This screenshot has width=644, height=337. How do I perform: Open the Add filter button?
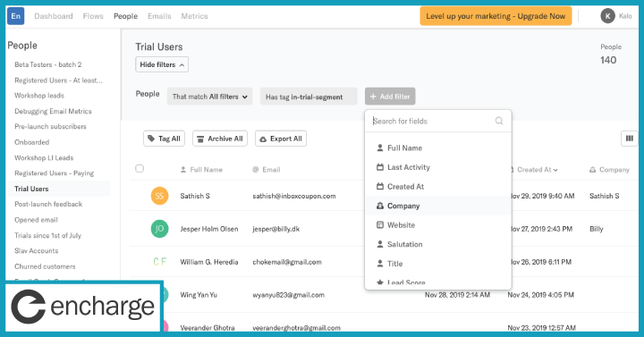click(x=390, y=97)
